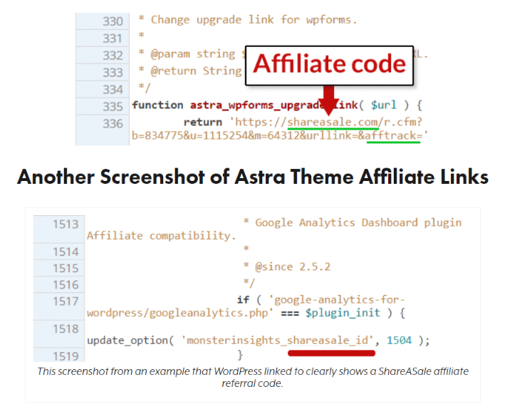Click the heading 'Another Screenshot of Astra Theme Affiliate Links'
Screen dimensions: 532x404
[x=253, y=177]
